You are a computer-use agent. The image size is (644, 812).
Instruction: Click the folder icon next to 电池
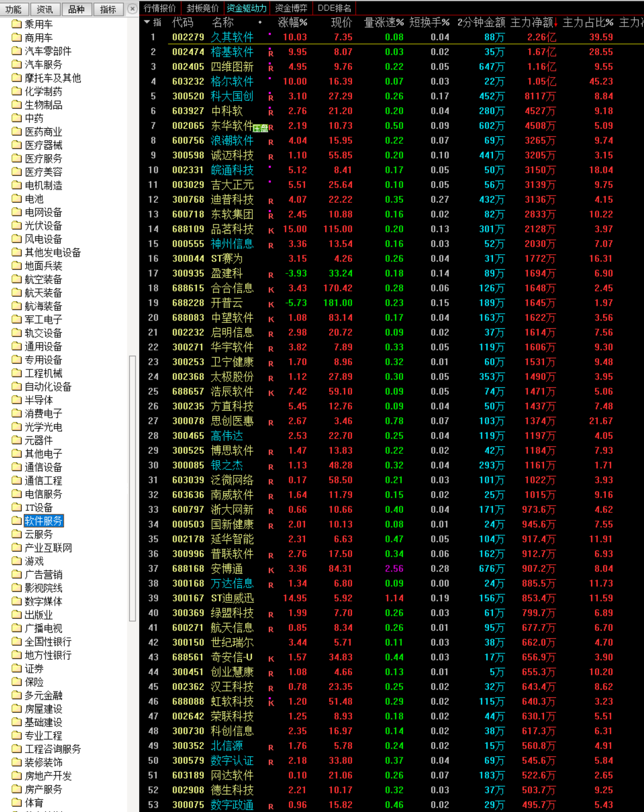(17, 198)
